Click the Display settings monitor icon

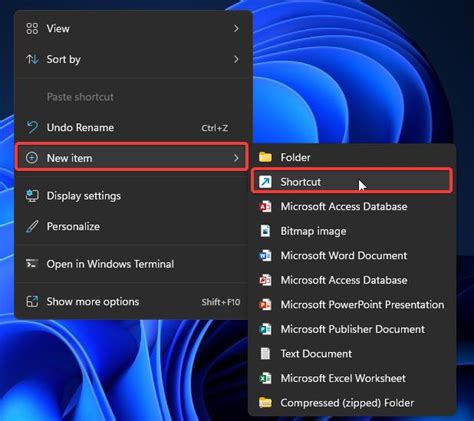tap(32, 196)
